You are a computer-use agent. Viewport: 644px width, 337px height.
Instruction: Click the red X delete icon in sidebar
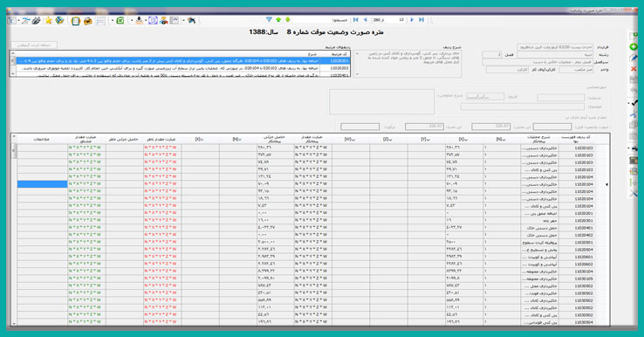pos(634,69)
